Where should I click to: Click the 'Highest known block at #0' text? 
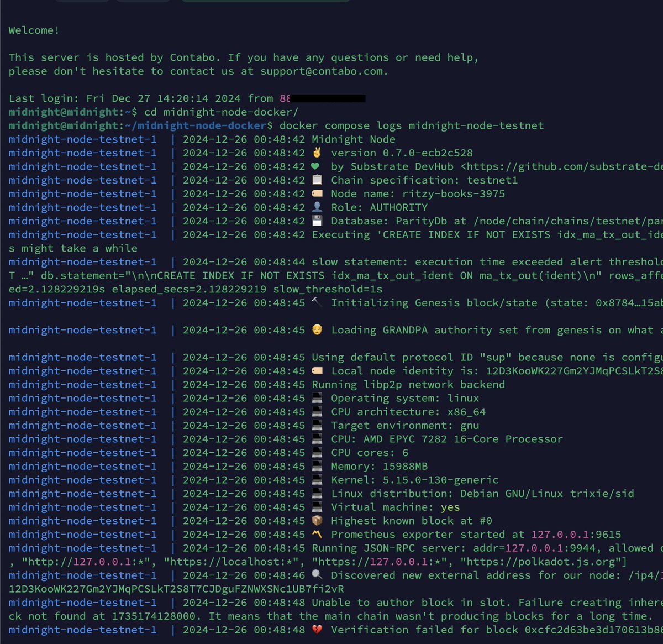(412, 521)
